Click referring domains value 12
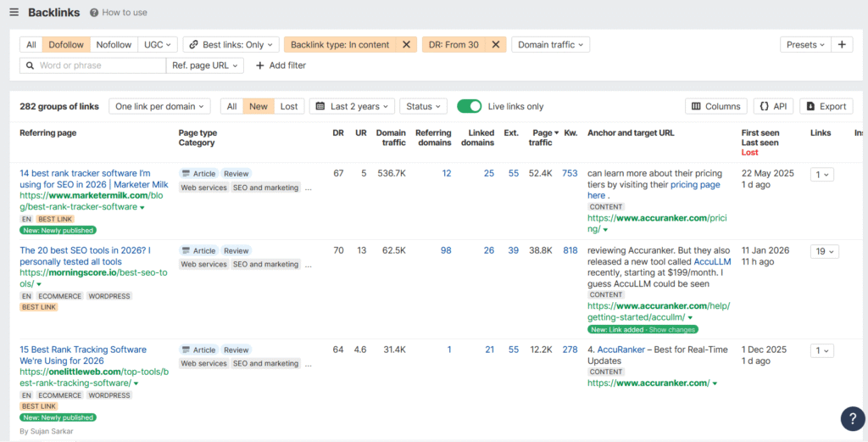This screenshot has height=442, width=868. coord(446,173)
